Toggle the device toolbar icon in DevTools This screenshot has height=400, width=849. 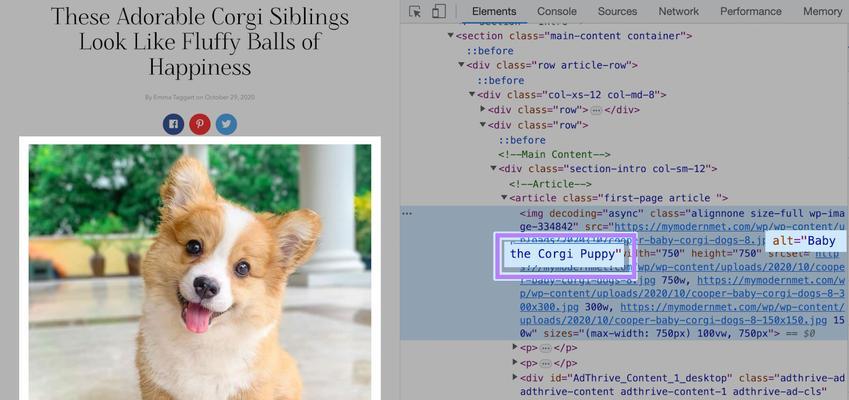439,11
